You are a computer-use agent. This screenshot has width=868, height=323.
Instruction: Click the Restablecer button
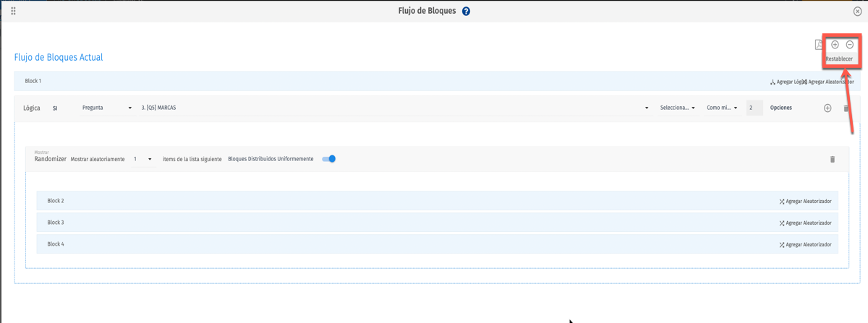point(839,59)
